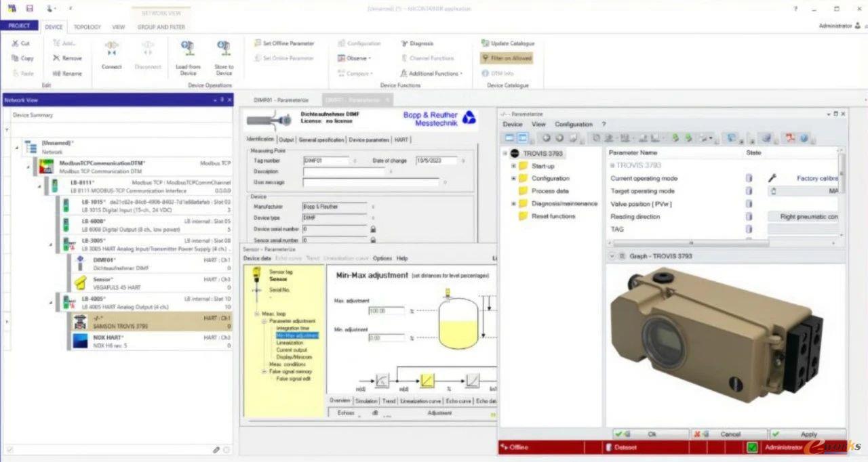Open the Configuration menu in the TROVIS window
The image size is (868, 462).
coord(574,125)
